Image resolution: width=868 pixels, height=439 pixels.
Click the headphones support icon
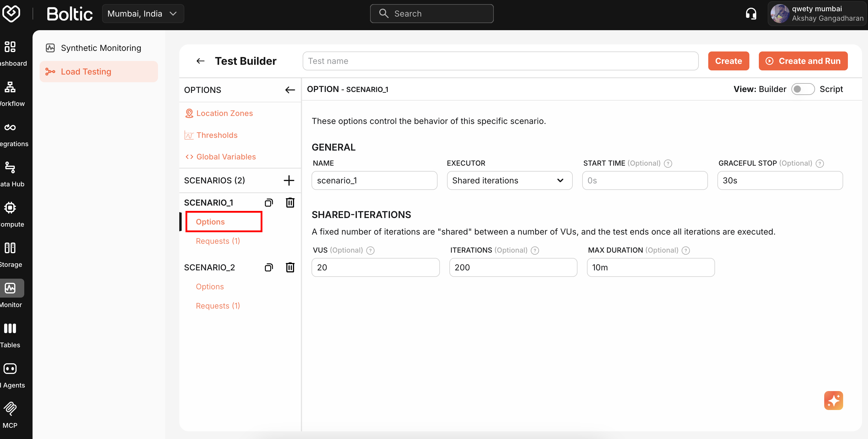(x=751, y=14)
